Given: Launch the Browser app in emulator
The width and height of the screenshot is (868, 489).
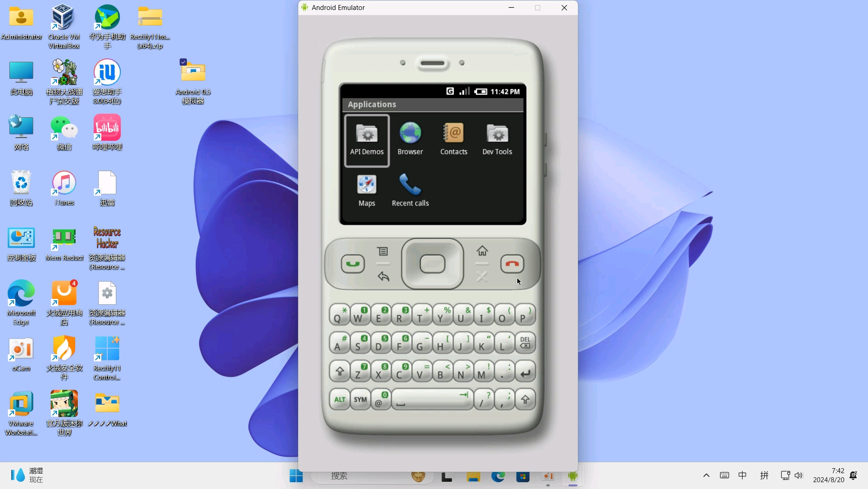Looking at the screenshot, I should tap(410, 139).
